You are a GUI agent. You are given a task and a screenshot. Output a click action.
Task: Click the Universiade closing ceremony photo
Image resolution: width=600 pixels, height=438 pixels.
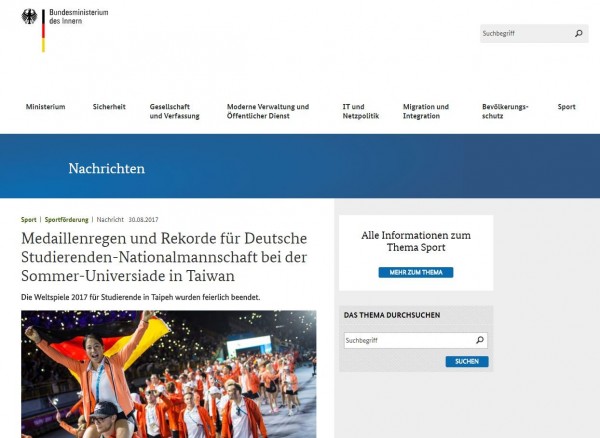(169, 374)
